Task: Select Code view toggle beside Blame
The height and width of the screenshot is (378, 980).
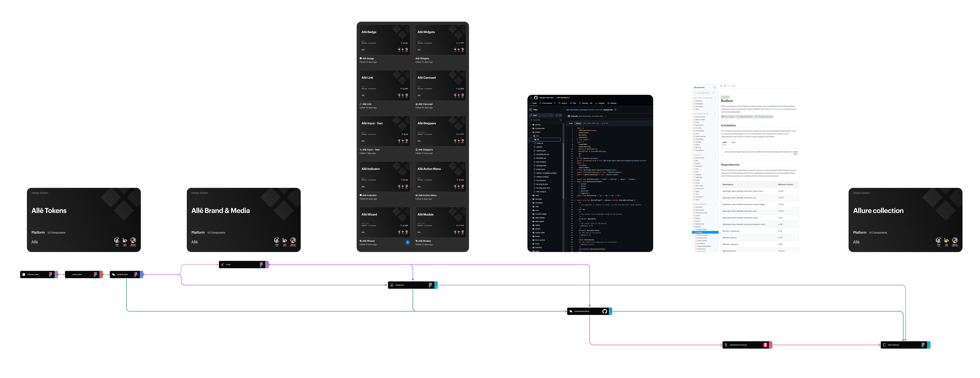Action: coord(571,123)
